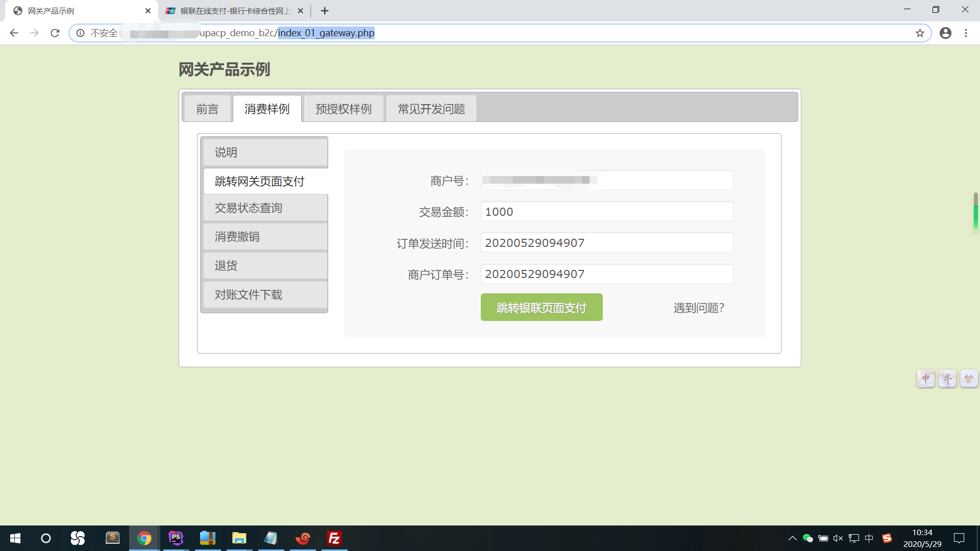Click the browser reload icon
This screenshot has height=551, width=980.
click(x=55, y=33)
